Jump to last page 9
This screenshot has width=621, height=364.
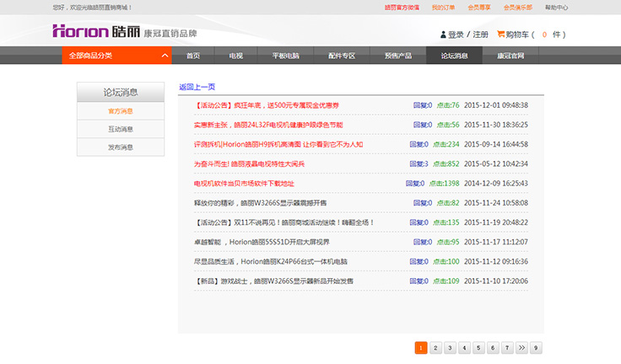click(536, 348)
